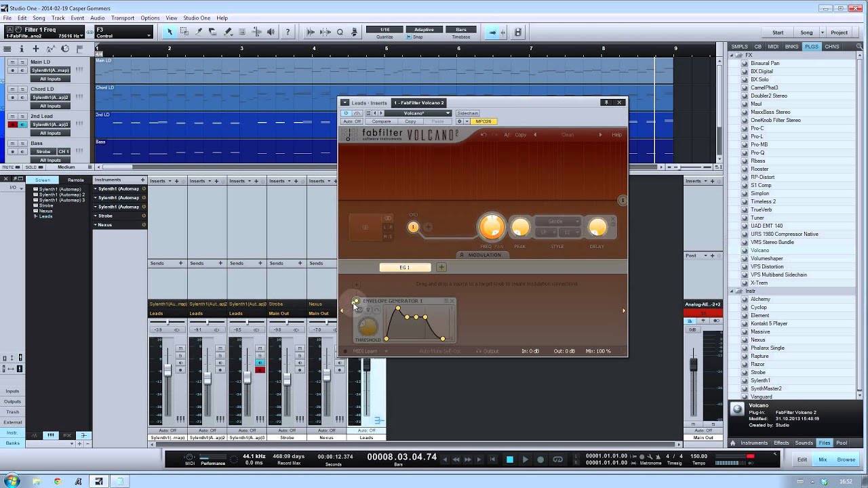Click the Compare button
The image size is (868, 488).
[x=381, y=121]
